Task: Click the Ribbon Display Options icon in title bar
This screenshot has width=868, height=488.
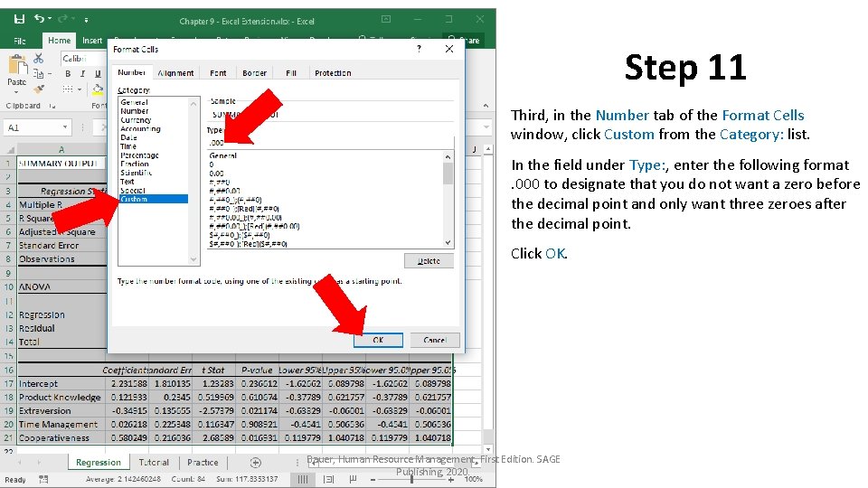Action: 386,19
